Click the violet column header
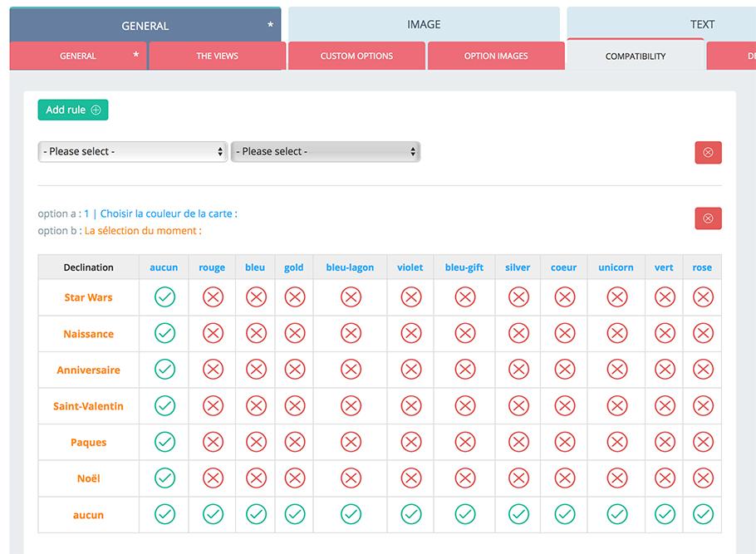The height and width of the screenshot is (554, 756). point(410,267)
